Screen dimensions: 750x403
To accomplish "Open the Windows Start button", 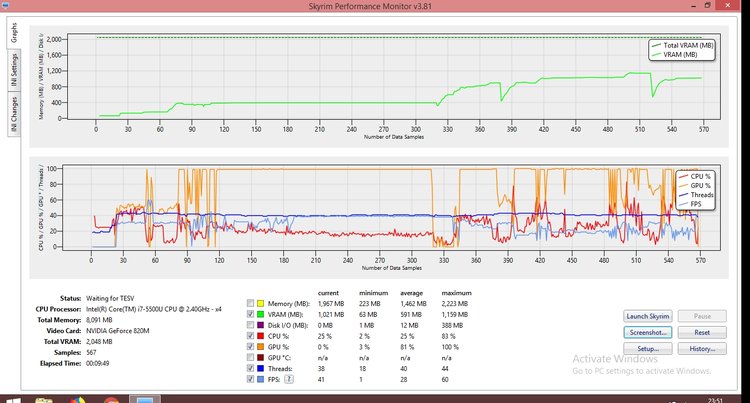I will point(12,400).
